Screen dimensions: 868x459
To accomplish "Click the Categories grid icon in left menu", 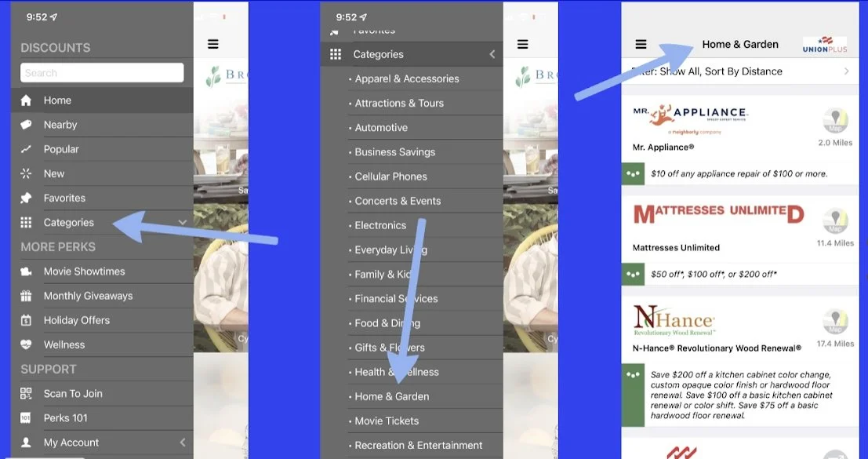I will (26, 222).
